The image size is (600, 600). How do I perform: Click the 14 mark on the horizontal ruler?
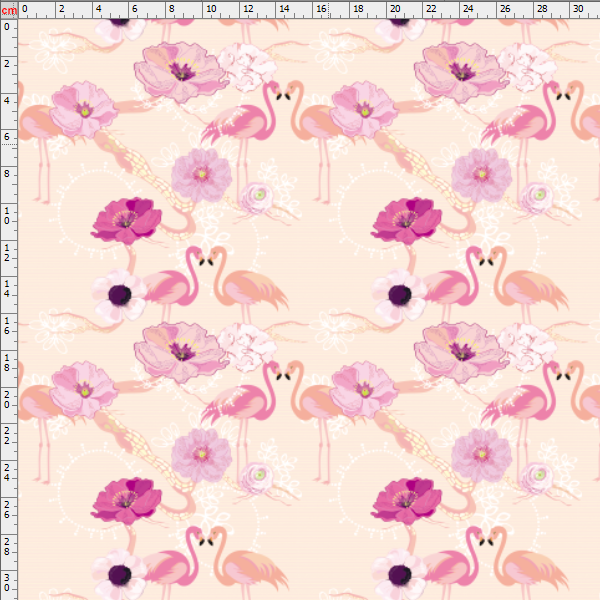284,9
